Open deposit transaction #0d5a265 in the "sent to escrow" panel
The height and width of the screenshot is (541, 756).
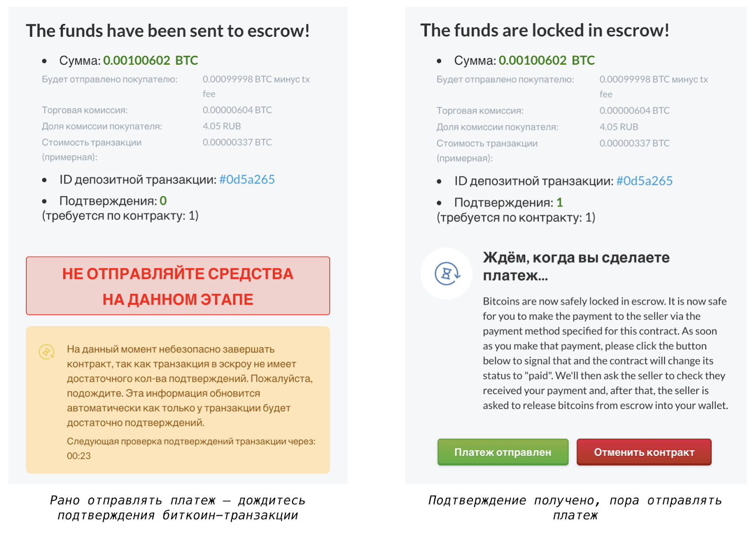pos(247,180)
